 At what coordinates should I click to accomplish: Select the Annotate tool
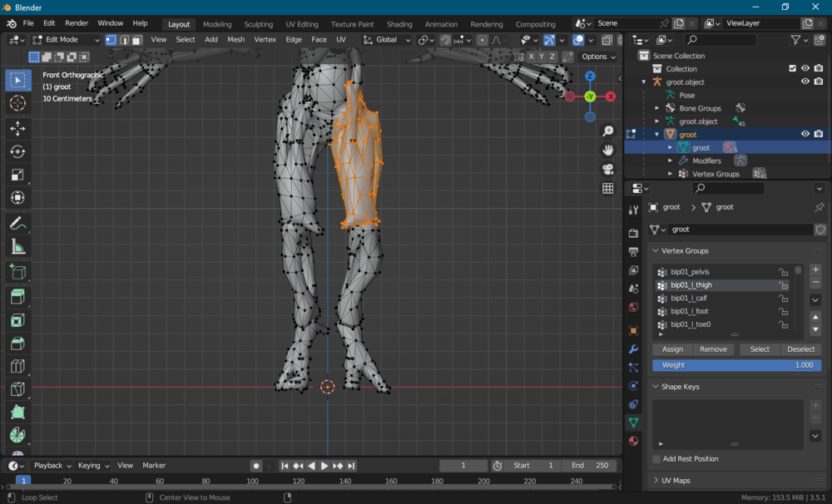point(17,223)
